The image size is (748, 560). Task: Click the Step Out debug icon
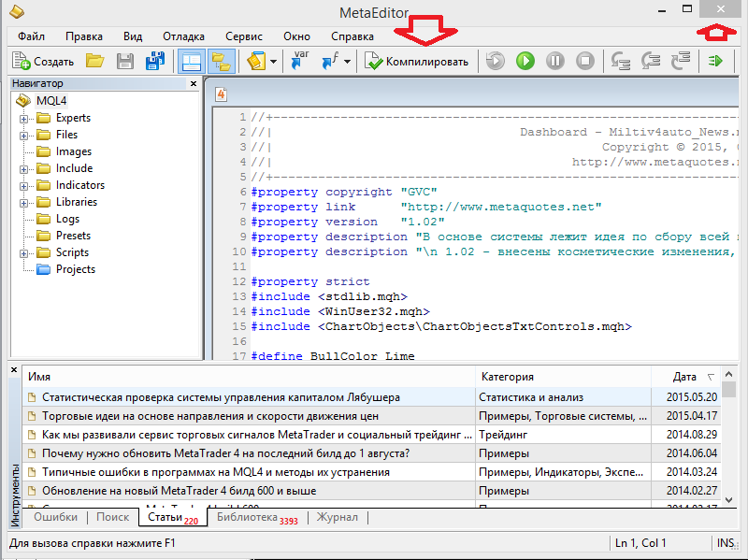[x=681, y=61]
